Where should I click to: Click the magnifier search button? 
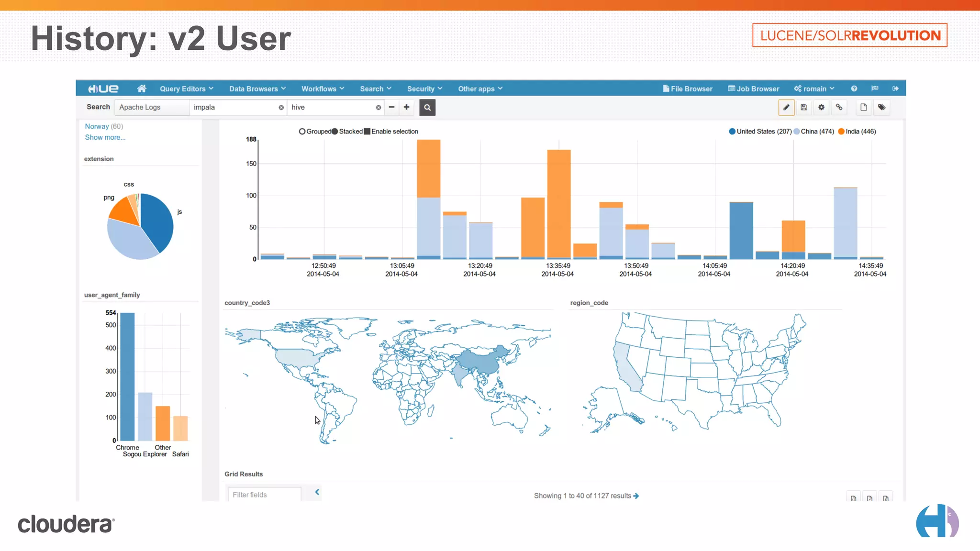tap(427, 108)
